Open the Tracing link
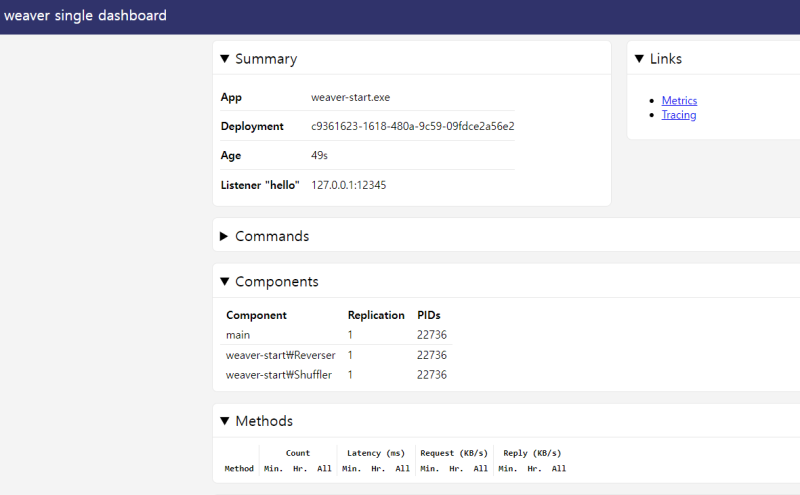The height and width of the screenshot is (495, 800). [679, 115]
